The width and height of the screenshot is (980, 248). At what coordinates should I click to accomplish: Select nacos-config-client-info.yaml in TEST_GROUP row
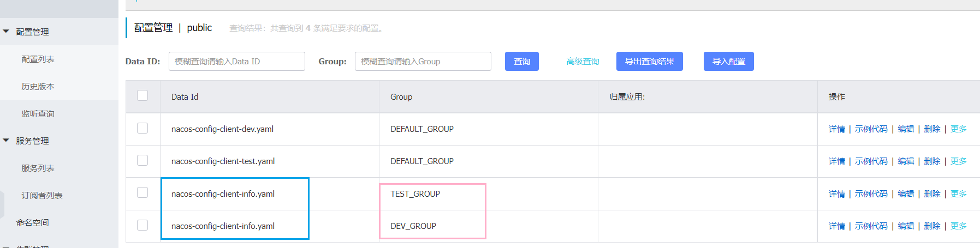(223, 194)
